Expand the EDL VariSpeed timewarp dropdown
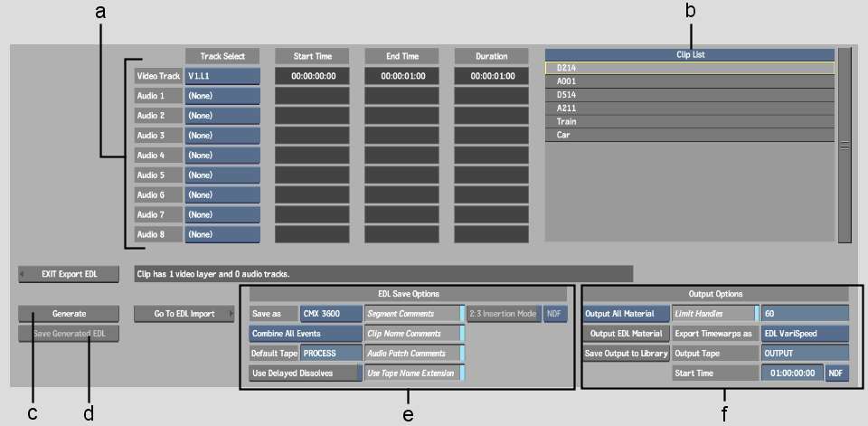 pyautogui.click(x=805, y=334)
